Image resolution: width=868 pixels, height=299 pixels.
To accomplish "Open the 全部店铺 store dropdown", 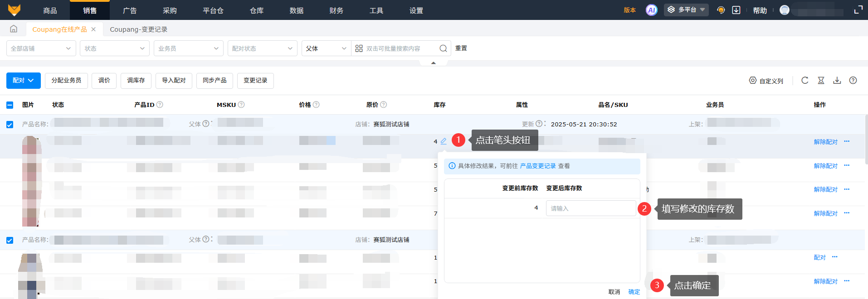I will 41,48.
